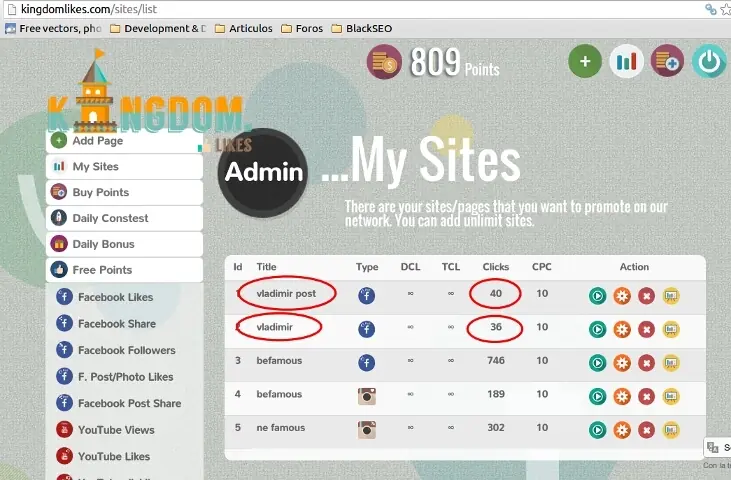Click the play icon in vladimir post row
This screenshot has width=731, height=480.
[597, 295]
